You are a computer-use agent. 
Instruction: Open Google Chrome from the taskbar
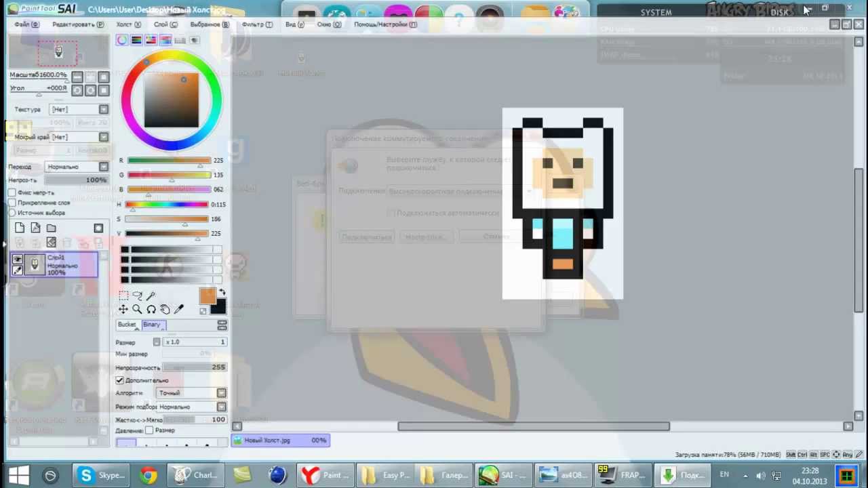coord(149,475)
